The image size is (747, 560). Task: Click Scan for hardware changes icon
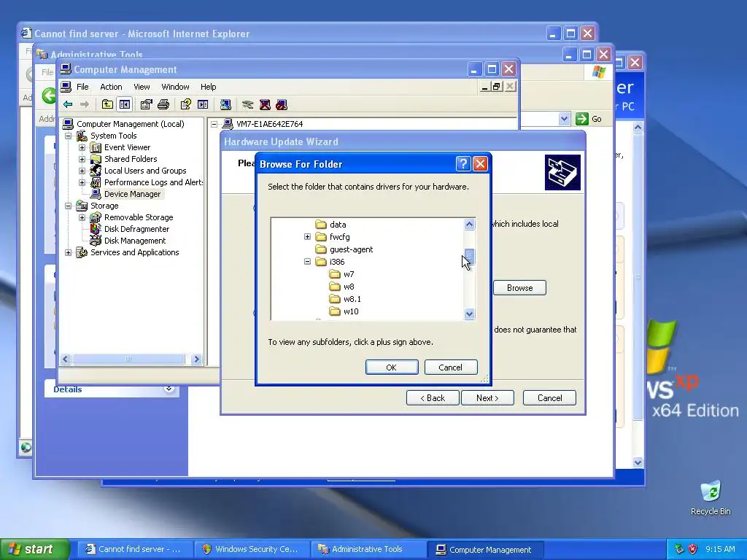(x=225, y=104)
